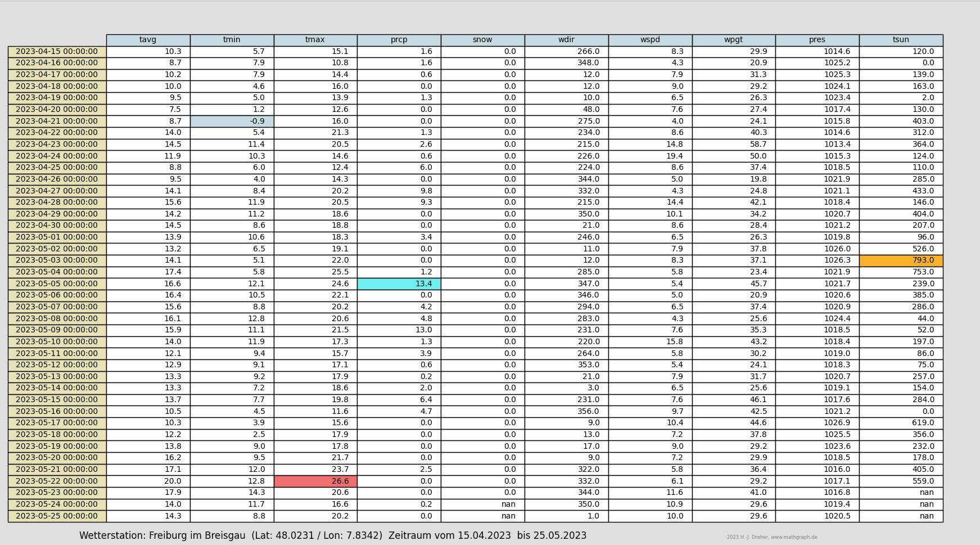Select pres value 1026.9 on 2023-05-17

(x=817, y=423)
